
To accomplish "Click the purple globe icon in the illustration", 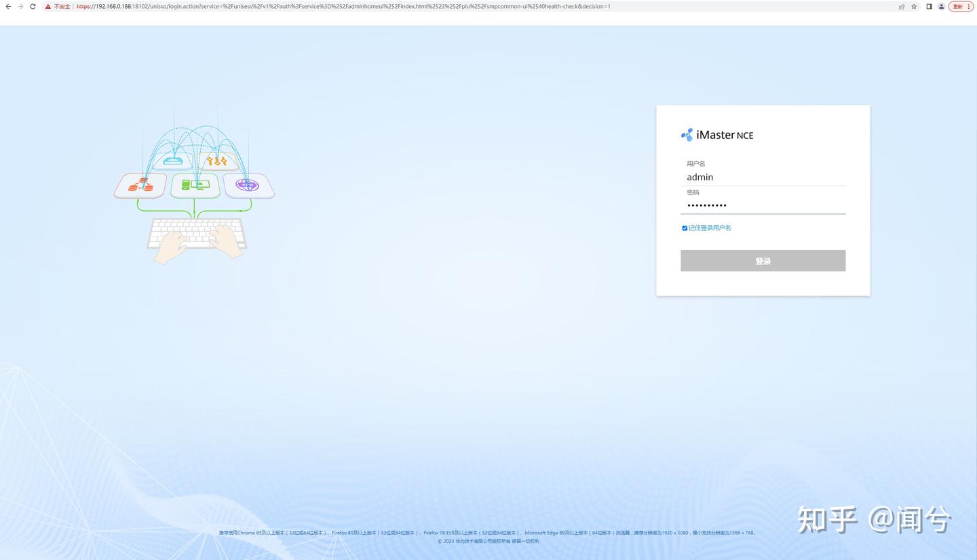I will coord(248,184).
